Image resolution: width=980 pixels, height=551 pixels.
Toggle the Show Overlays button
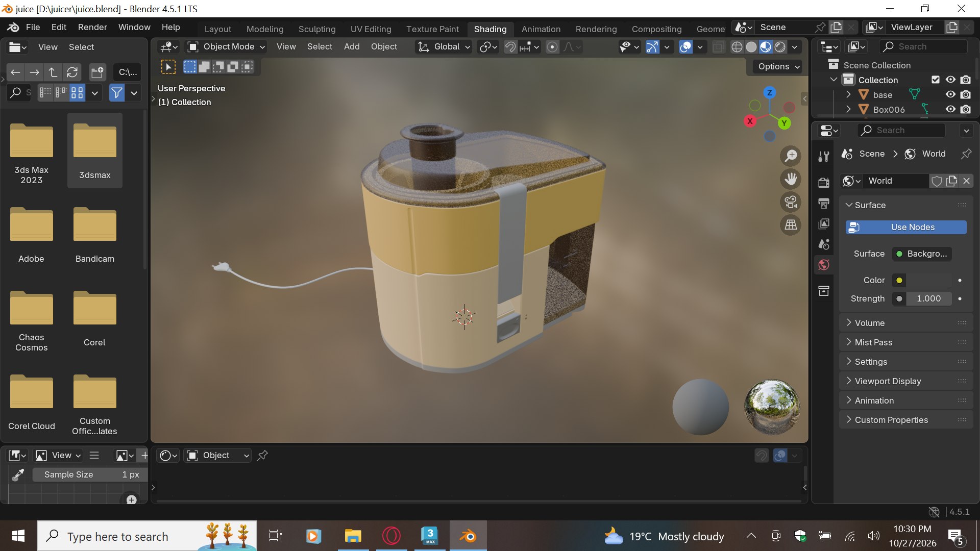(x=685, y=47)
